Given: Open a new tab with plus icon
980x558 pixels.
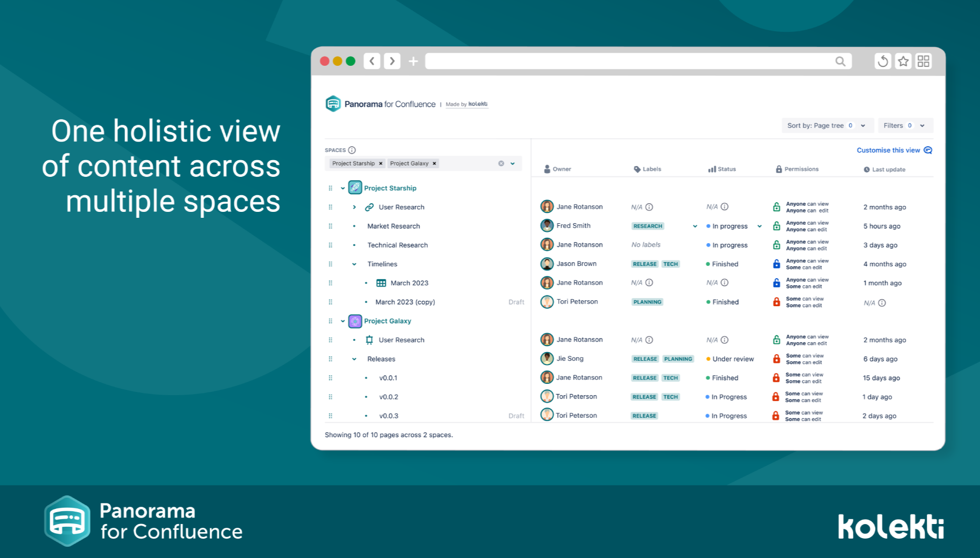Looking at the screenshot, I should (x=413, y=61).
